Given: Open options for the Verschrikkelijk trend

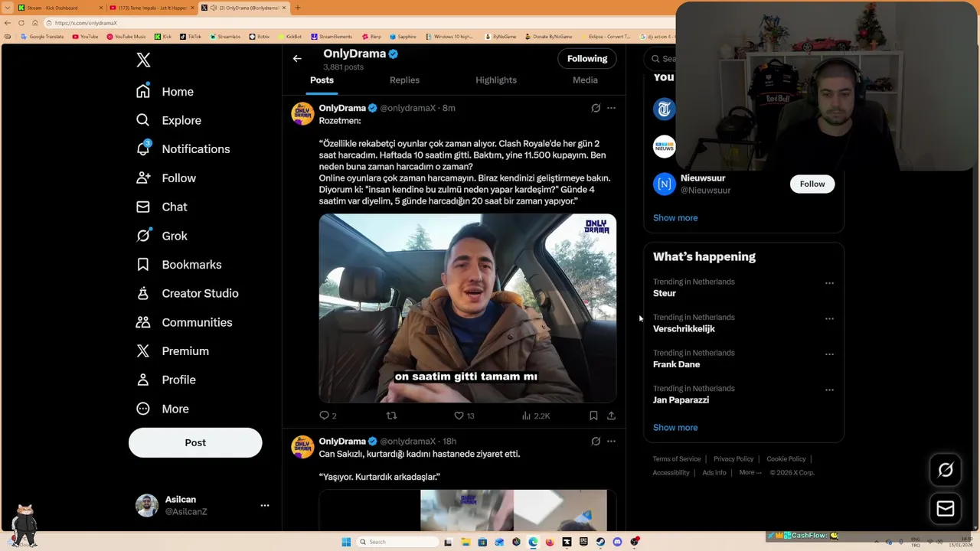Looking at the screenshot, I should pos(829,318).
